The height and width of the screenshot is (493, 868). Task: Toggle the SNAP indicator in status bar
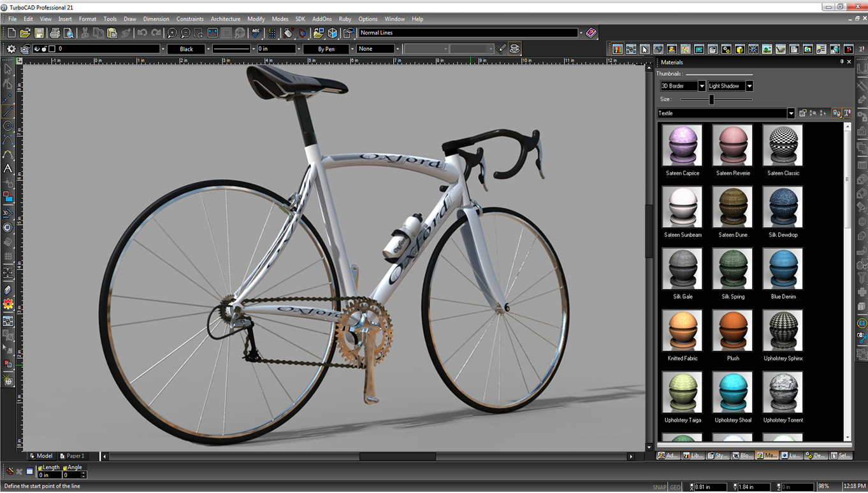(x=660, y=487)
